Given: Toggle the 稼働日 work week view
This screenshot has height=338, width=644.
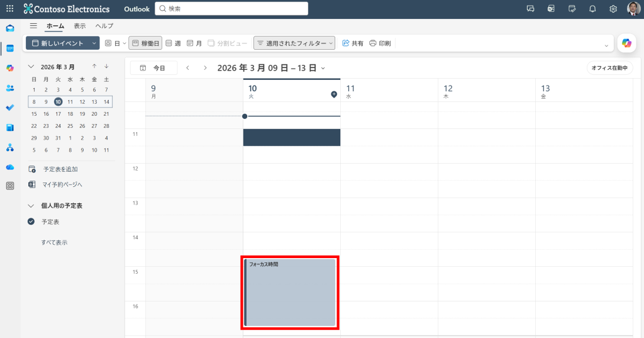Looking at the screenshot, I should (x=145, y=43).
